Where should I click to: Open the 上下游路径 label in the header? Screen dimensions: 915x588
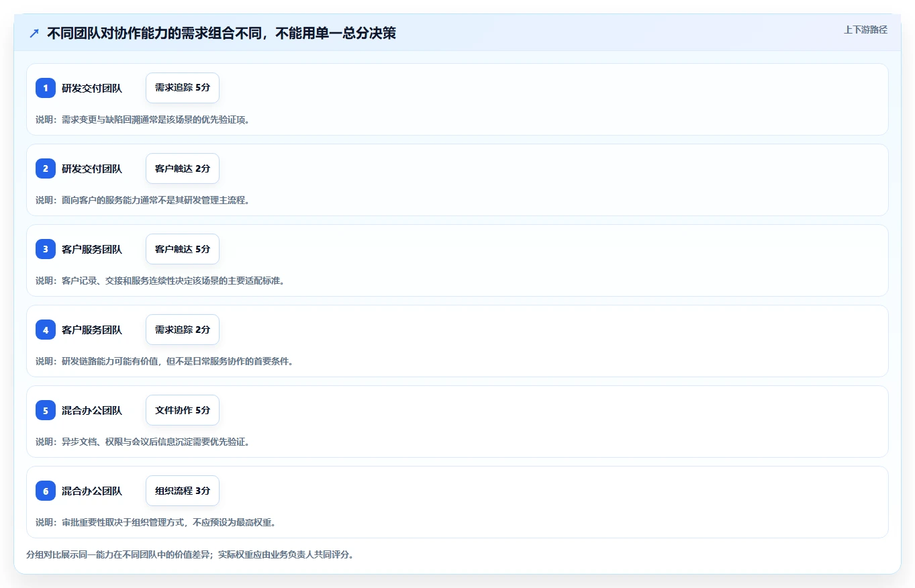(865, 30)
